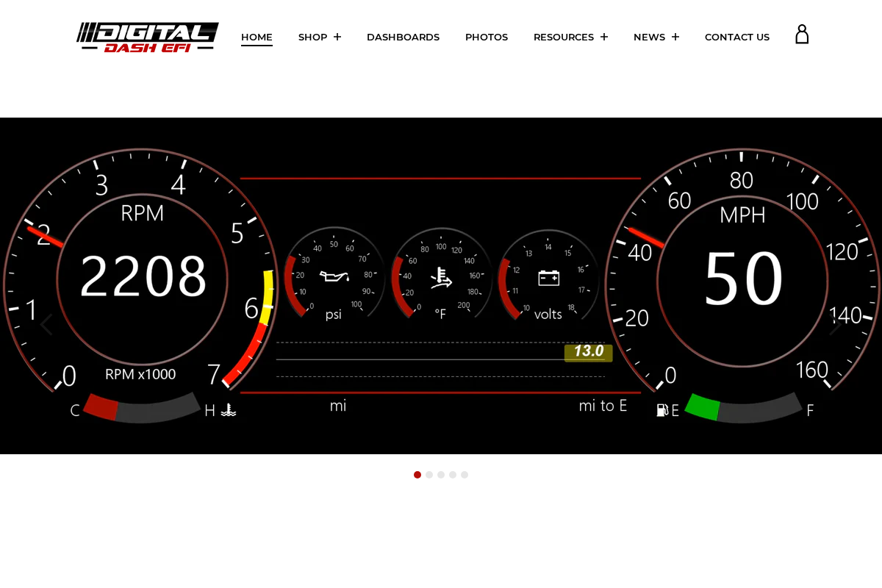Click the coolant temperature gauge icon
882x588 pixels.
point(441,278)
